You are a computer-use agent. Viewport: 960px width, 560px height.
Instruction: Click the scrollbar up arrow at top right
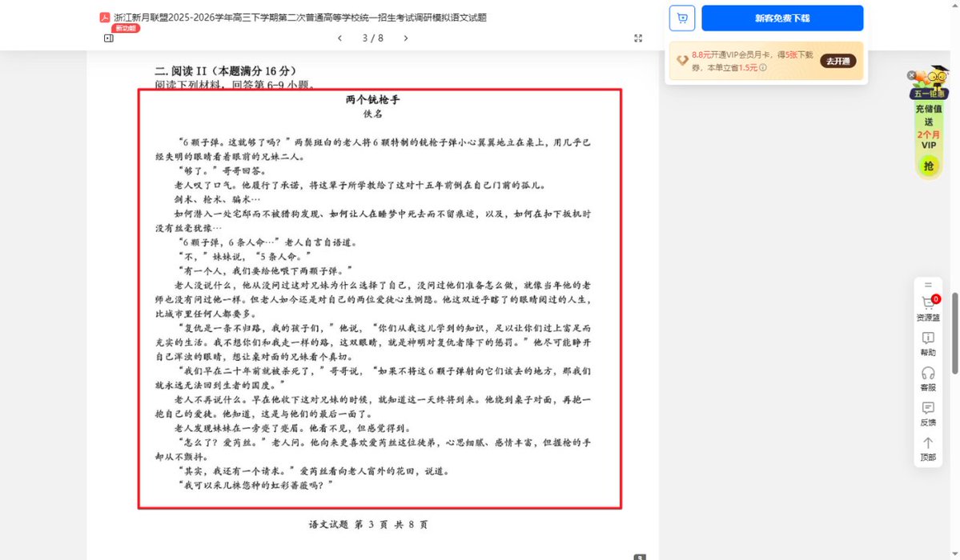point(954,4)
